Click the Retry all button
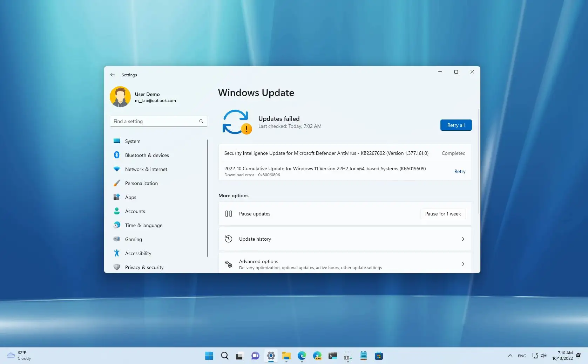Viewport: 588px width, 364px height. pos(456,125)
